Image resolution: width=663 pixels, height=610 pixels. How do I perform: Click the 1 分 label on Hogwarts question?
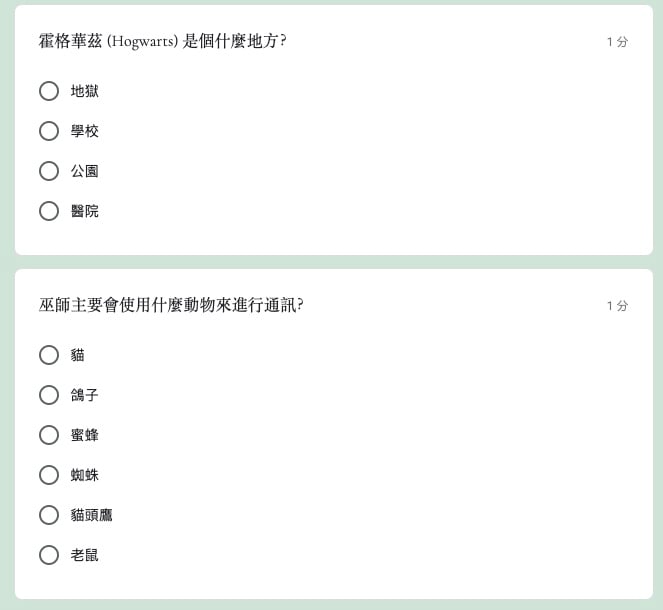617,42
